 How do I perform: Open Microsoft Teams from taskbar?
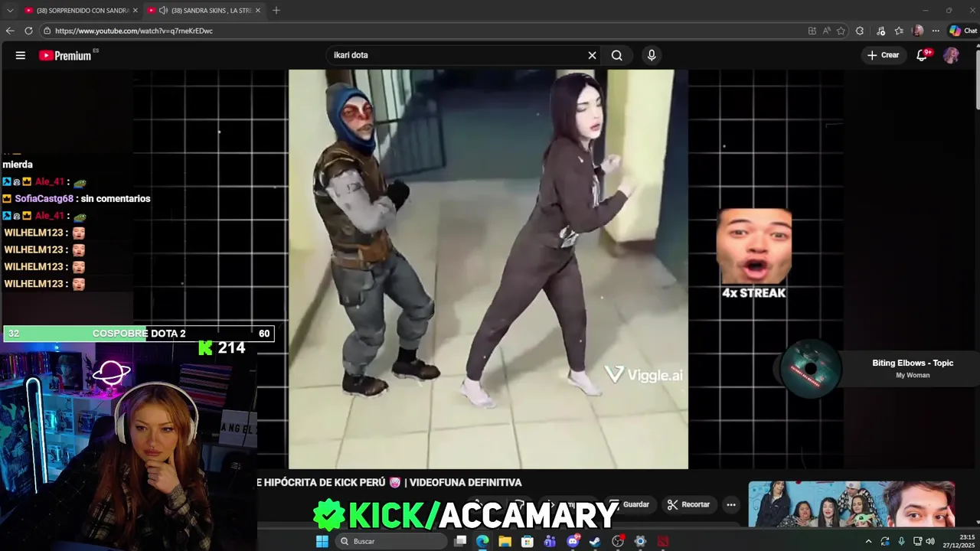[550, 541]
